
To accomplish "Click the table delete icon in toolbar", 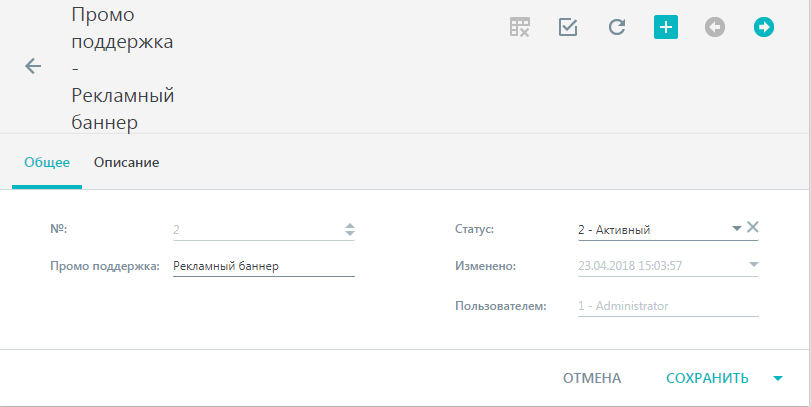I will 519,27.
